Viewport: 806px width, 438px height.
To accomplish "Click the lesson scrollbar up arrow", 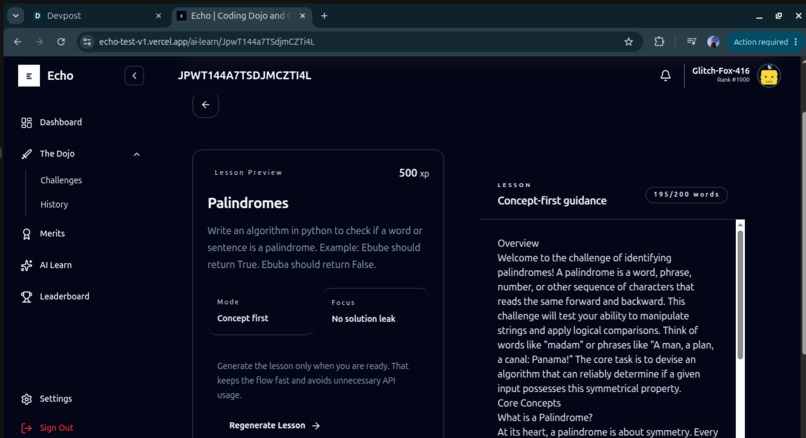I will pyautogui.click(x=740, y=225).
